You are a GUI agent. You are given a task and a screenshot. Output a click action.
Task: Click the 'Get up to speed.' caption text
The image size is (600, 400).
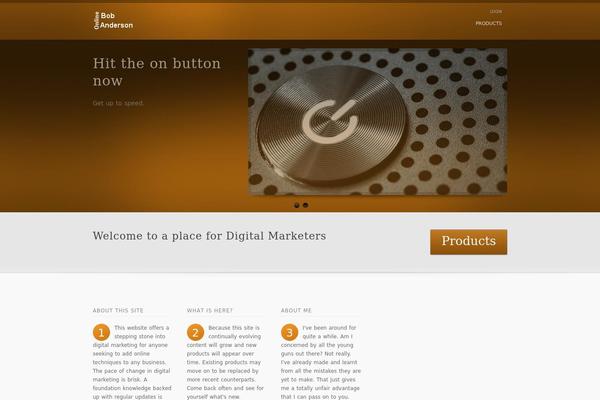118,103
